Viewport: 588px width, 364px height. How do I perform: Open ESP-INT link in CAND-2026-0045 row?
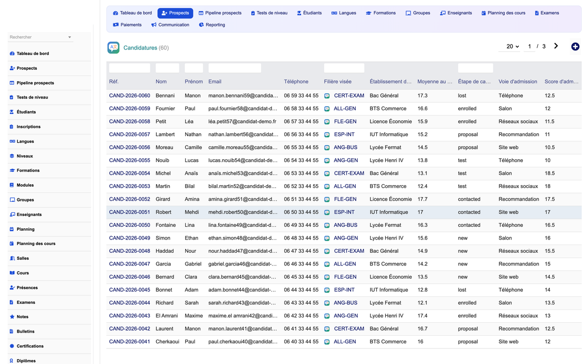click(344, 290)
